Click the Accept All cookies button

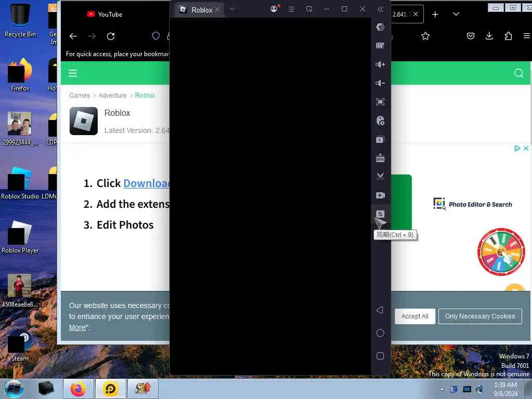pyautogui.click(x=415, y=316)
